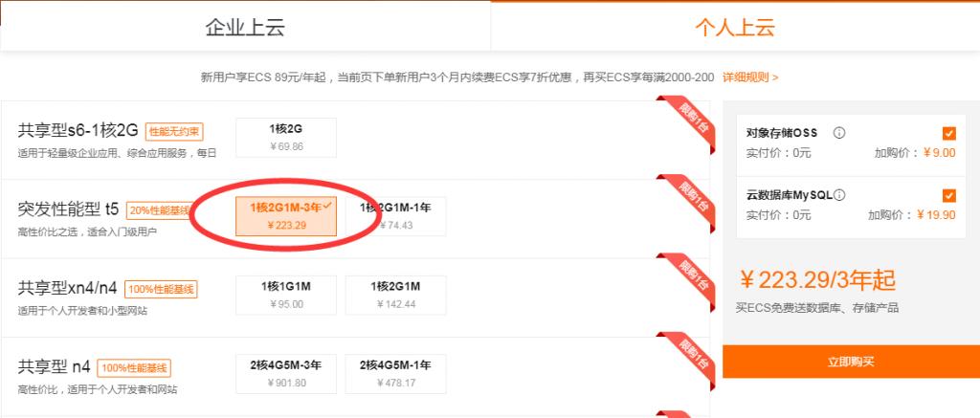Select the 2核4G5M-3年 ¥901.80 option

coord(286,374)
